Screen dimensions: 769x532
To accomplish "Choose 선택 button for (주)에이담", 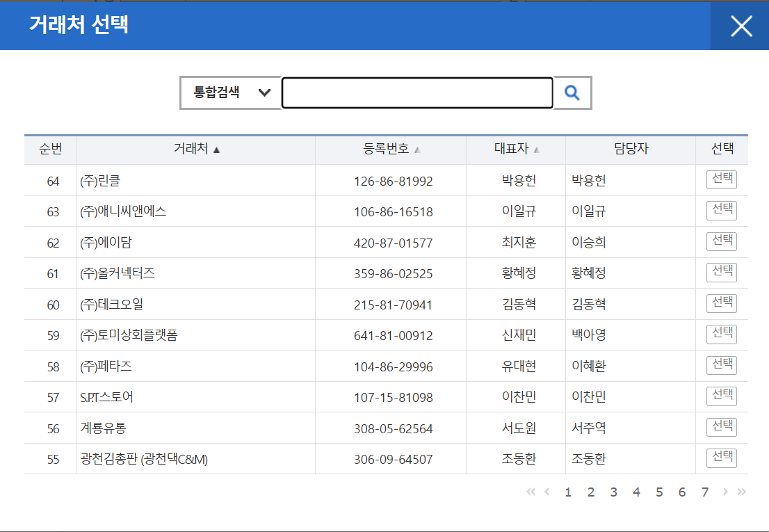I will point(722,241).
